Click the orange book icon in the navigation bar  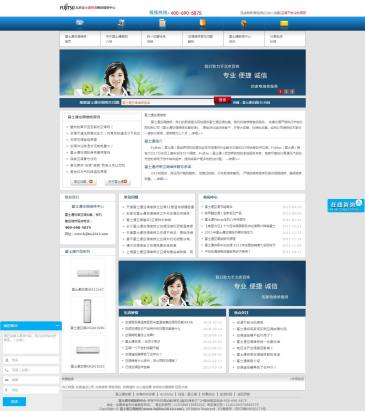203,23
